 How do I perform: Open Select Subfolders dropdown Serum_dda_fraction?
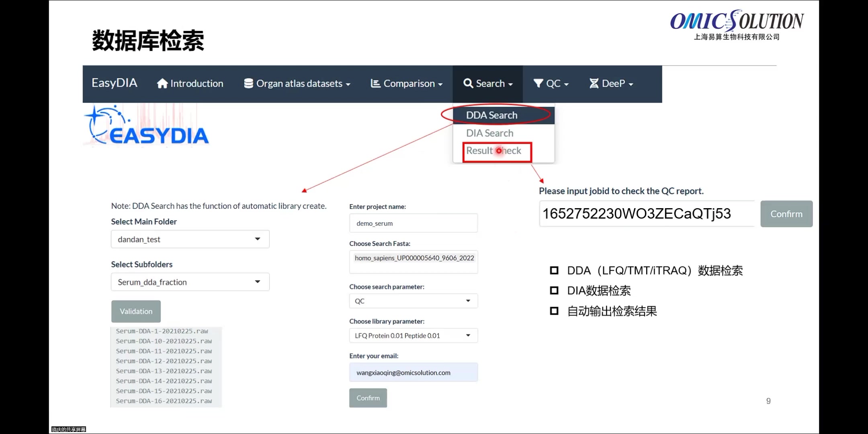[x=190, y=282]
